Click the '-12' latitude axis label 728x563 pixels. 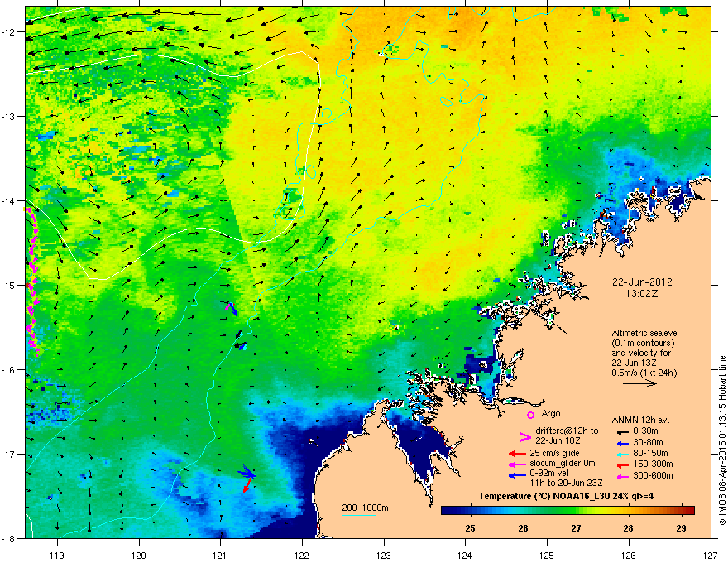click(x=9, y=32)
